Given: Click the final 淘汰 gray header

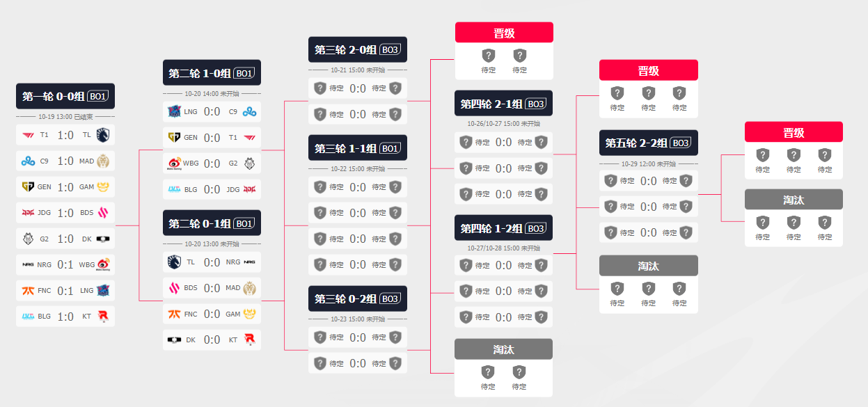Looking at the screenshot, I should click(x=794, y=200).
